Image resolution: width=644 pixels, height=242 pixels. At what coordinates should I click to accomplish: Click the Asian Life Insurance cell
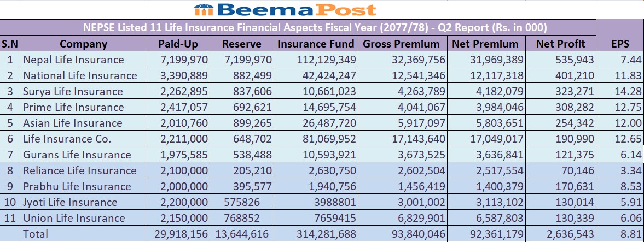pos(73,123)
